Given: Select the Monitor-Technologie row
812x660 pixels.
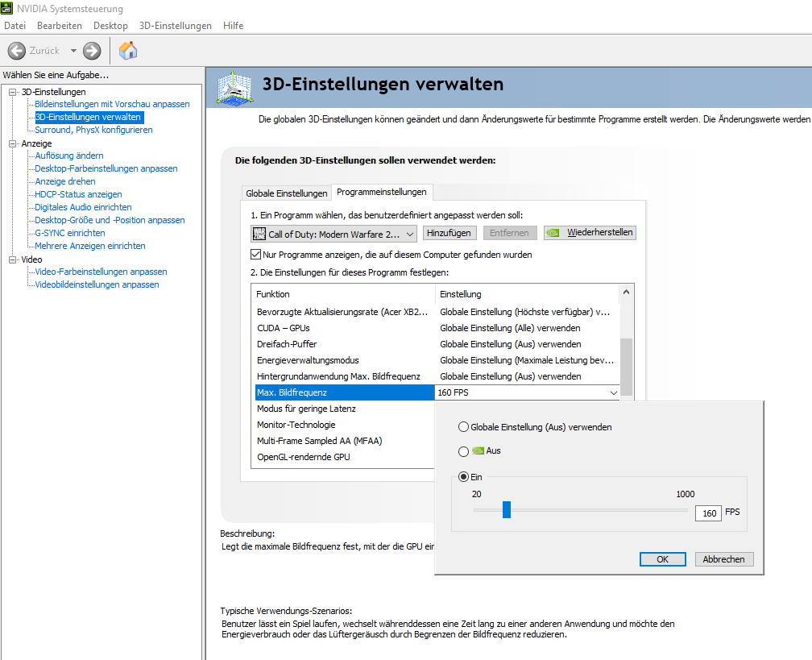Looking at the screenshot, I should click(x=345, y=425).
